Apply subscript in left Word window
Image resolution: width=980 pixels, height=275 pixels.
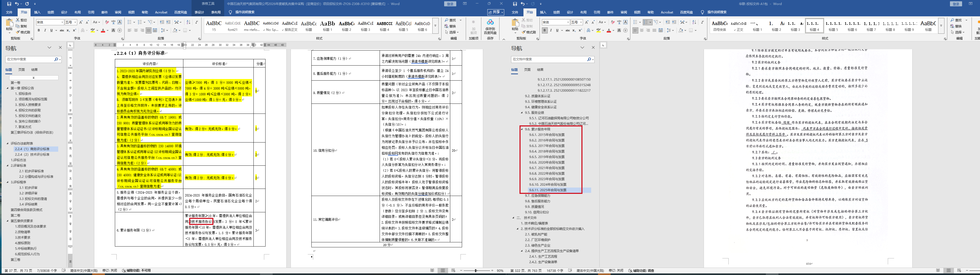coord(68,31)
